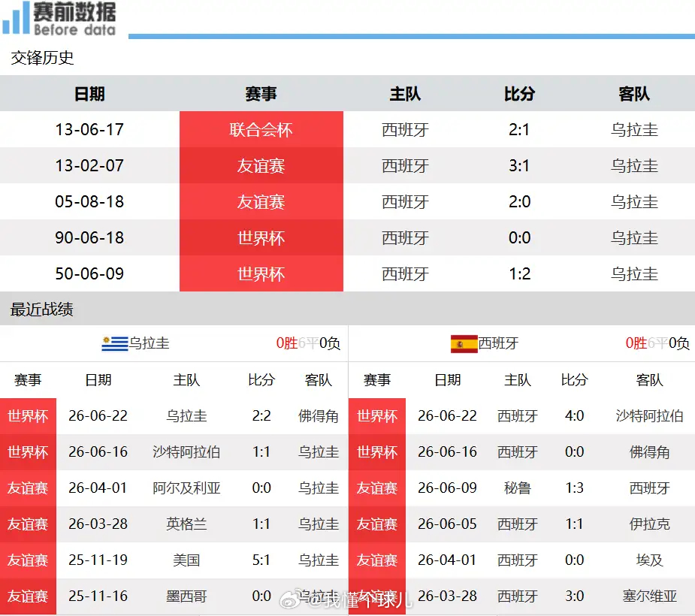
Task: Click 秘鲁 in Spain's recent results
Action: pyautogui.click(x=517, y=488)
